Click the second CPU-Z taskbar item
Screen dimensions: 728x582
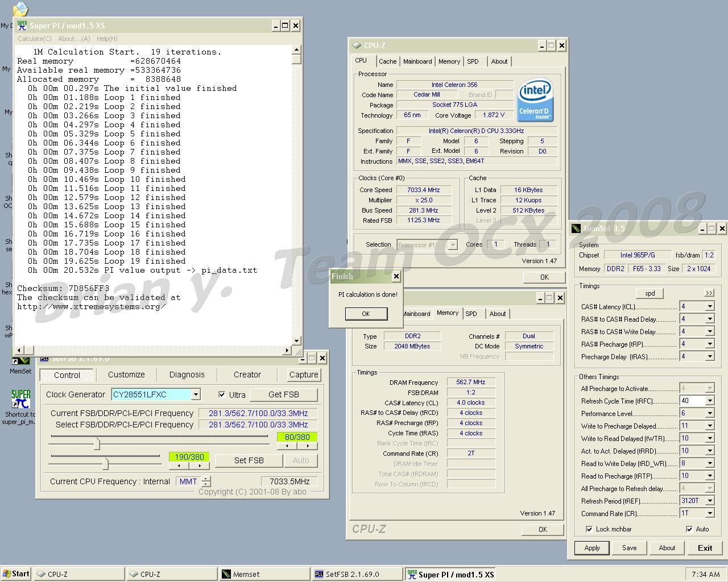[x=172, y=574]
